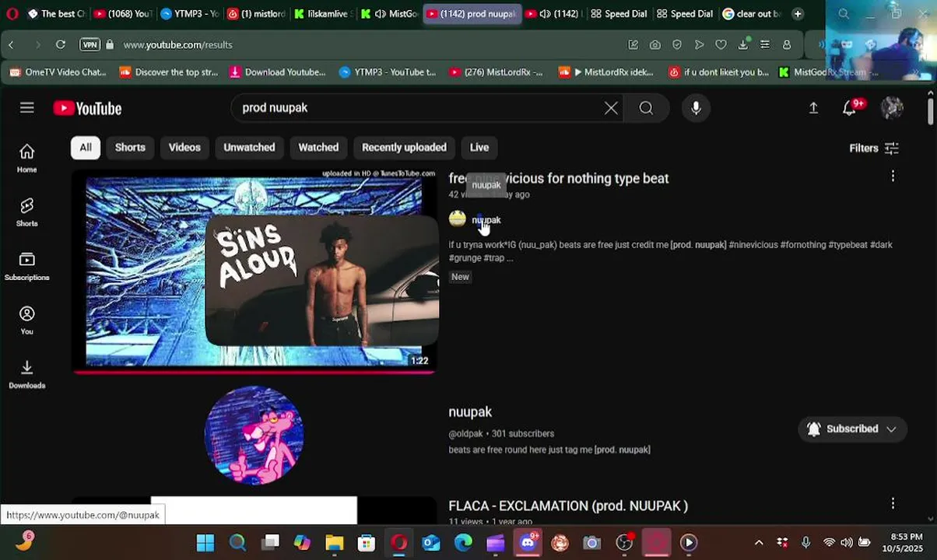Viewport: 937px width, 560px height.
Task: Select the Unwatched filter chip
Action: click(249, 147)
